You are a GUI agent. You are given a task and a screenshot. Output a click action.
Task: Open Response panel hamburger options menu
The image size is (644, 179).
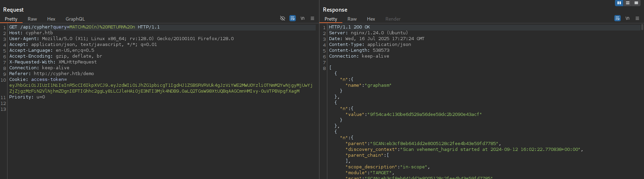coord(637,19)
